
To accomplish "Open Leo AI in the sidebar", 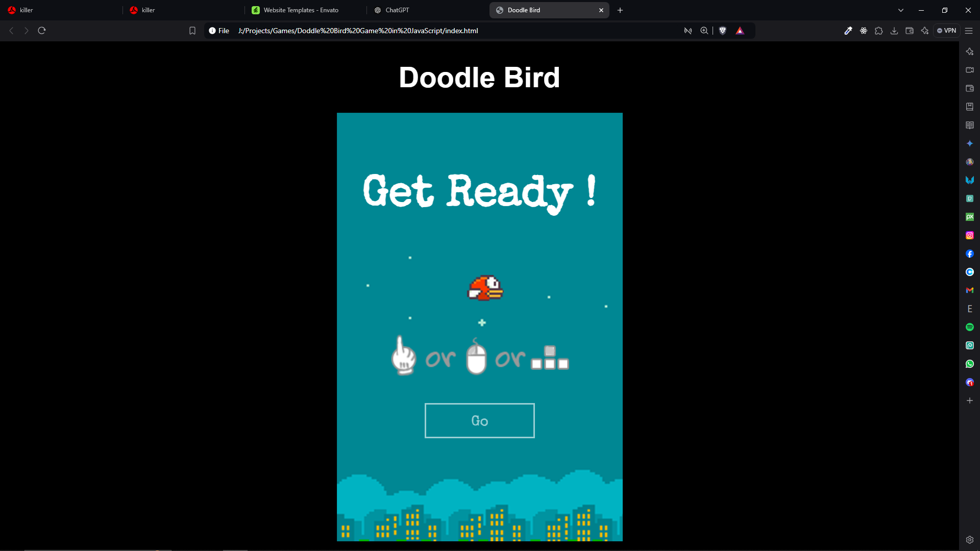I will (970, 52).
